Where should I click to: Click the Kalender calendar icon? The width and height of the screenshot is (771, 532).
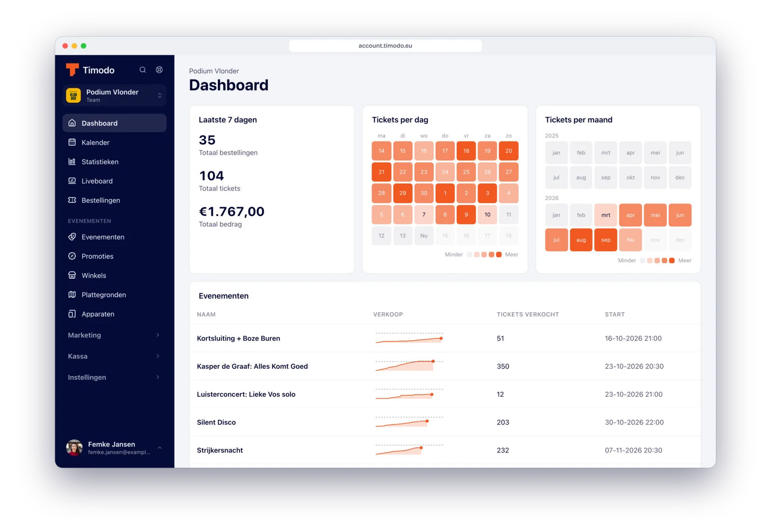(x=72, y=142)
